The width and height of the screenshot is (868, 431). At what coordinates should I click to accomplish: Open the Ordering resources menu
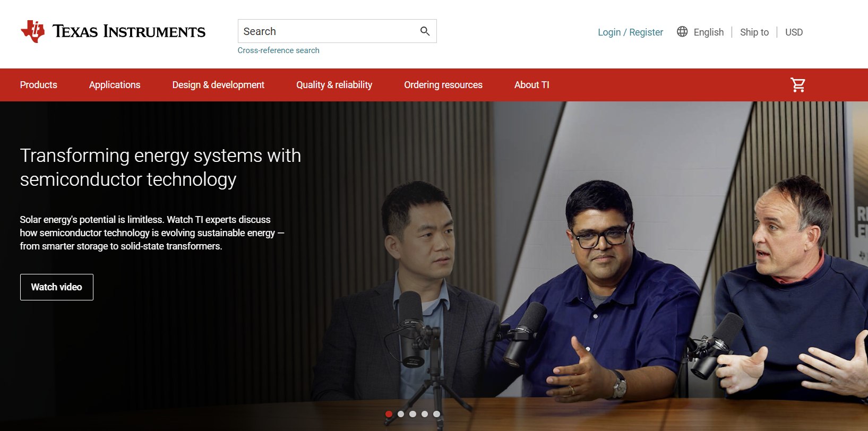pyautogui.click(x=443, y=85)
